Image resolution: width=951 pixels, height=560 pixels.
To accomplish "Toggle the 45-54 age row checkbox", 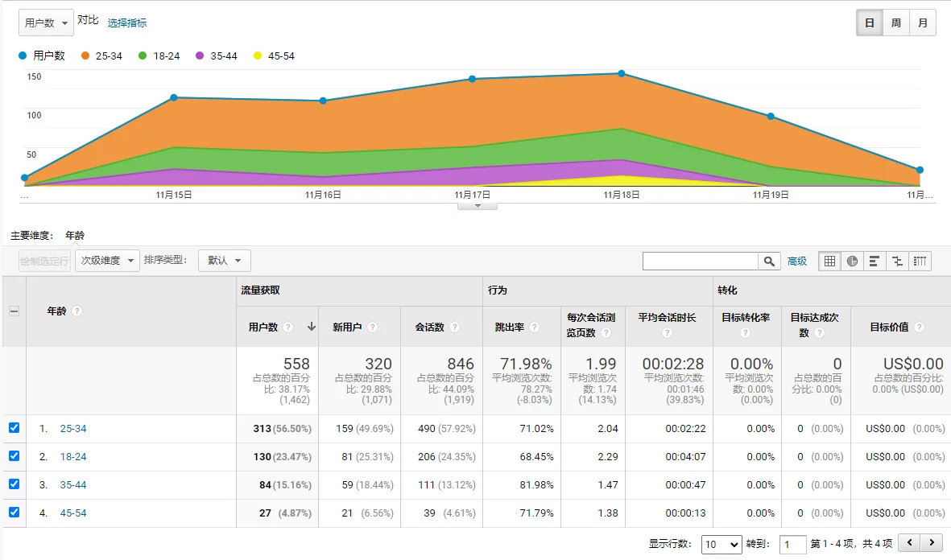I will [x=14, y=513].
